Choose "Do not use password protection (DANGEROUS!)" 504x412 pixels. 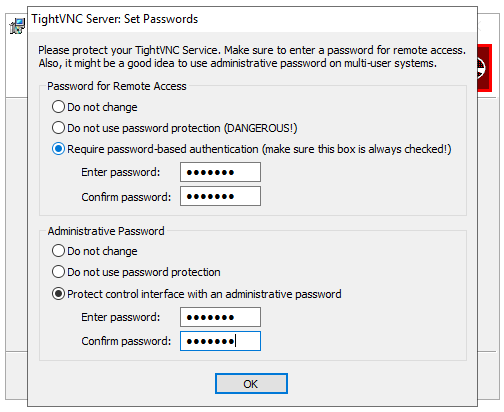(x=174, y=128)
